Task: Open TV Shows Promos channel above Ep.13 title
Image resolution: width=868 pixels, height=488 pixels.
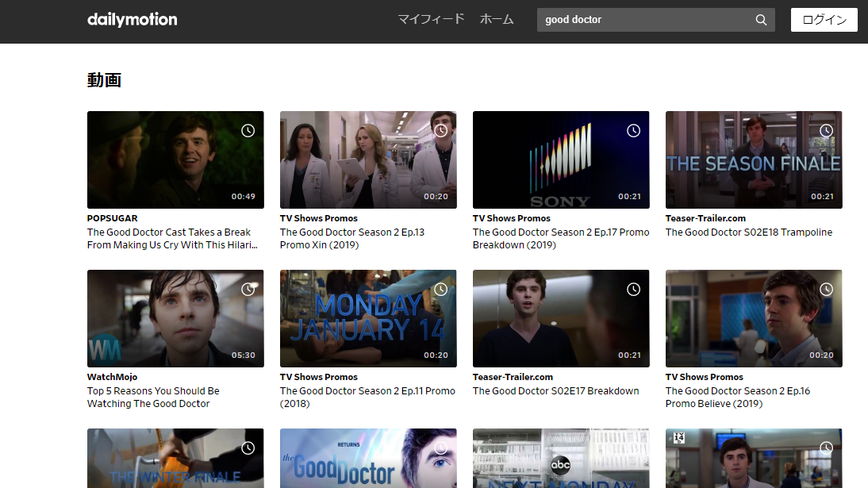Action: pyautogui.click(x=319, y=218)
